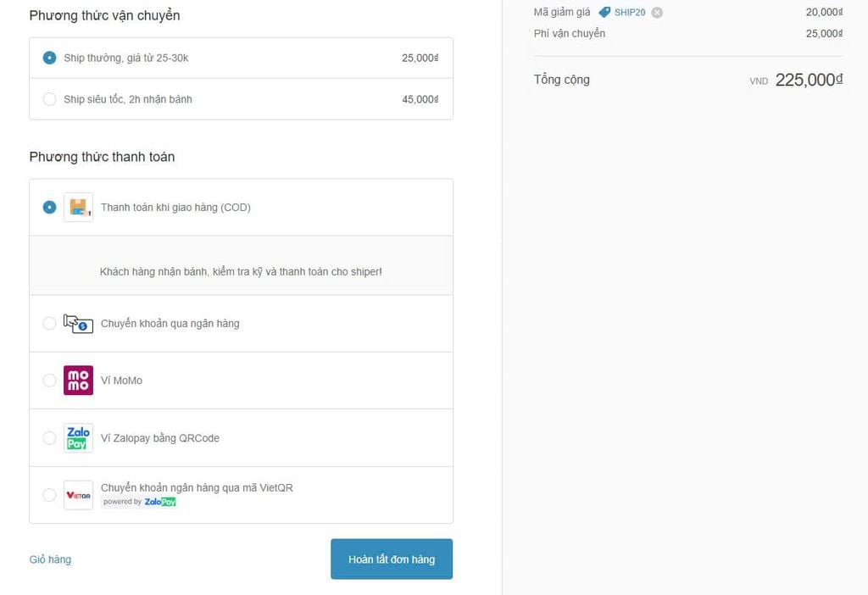Click the COD package delivery icon
The image size is (868, 595).
tap(78, 207)
